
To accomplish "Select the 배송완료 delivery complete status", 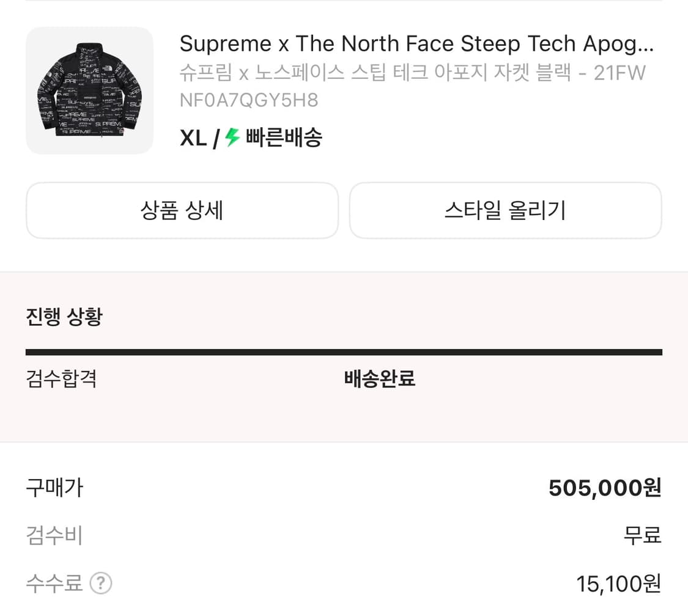I will tap(379, 379).
